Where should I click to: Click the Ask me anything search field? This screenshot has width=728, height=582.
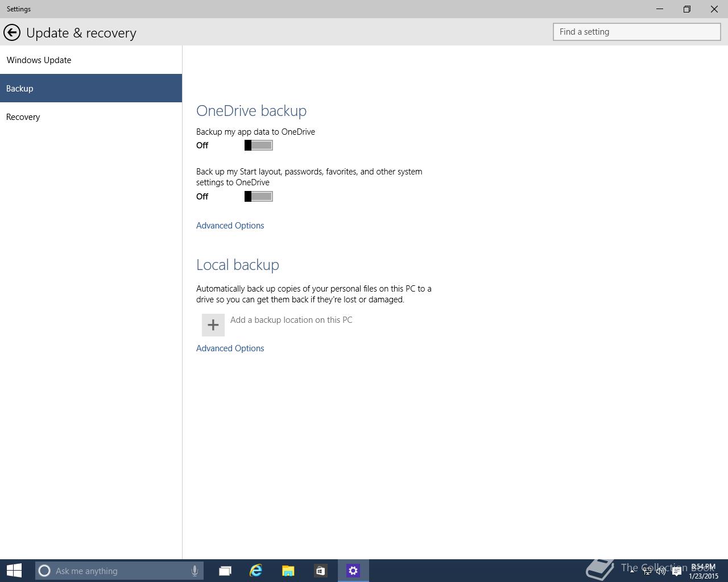119,571
